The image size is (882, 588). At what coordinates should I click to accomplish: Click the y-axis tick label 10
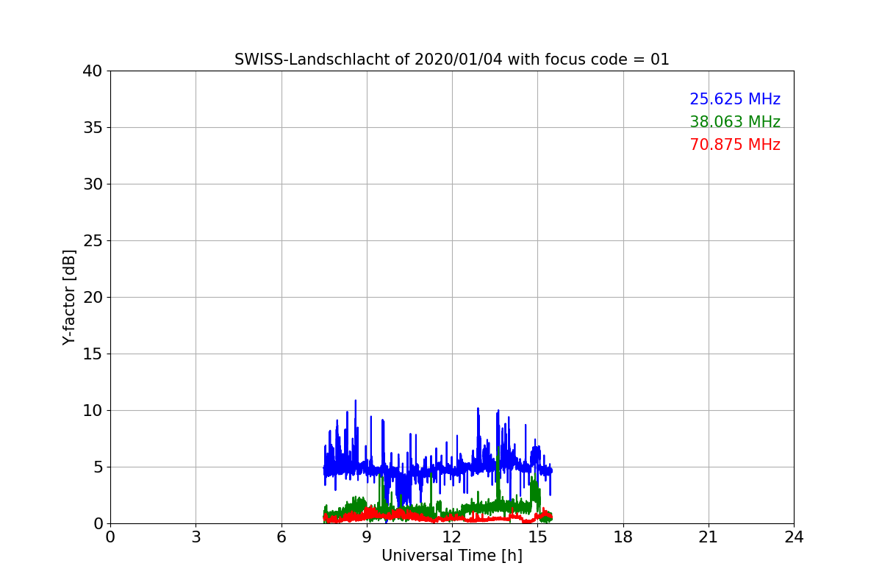[93, 411]
